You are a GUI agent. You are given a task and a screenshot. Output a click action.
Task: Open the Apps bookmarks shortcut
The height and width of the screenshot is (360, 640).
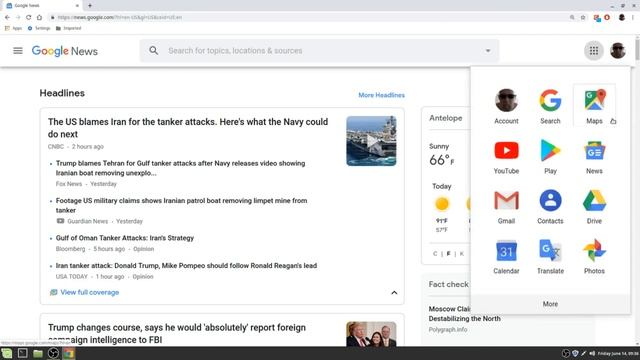click(13, 28)
